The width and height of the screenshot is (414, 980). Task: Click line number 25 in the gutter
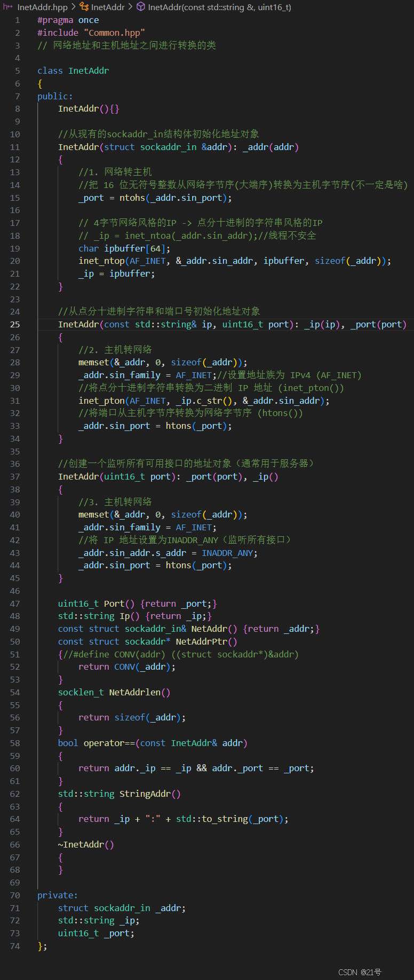click(x=15, y=324)
